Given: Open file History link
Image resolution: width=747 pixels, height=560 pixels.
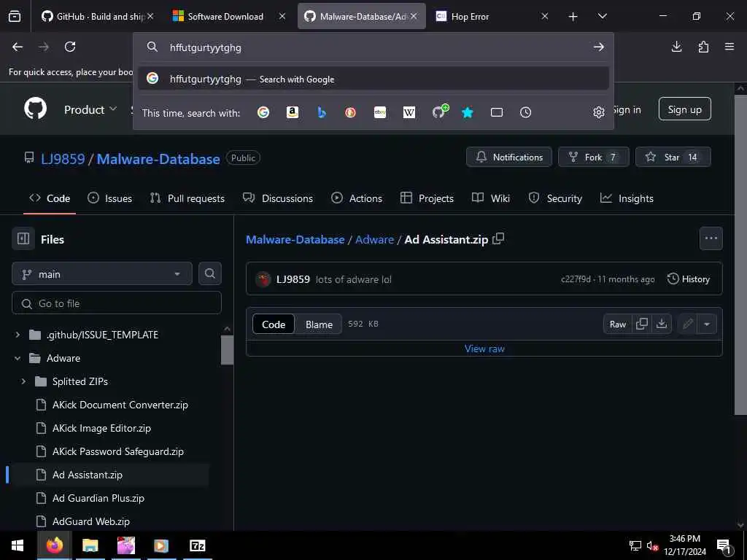Looking at the screenshot, I should point(689,279).
